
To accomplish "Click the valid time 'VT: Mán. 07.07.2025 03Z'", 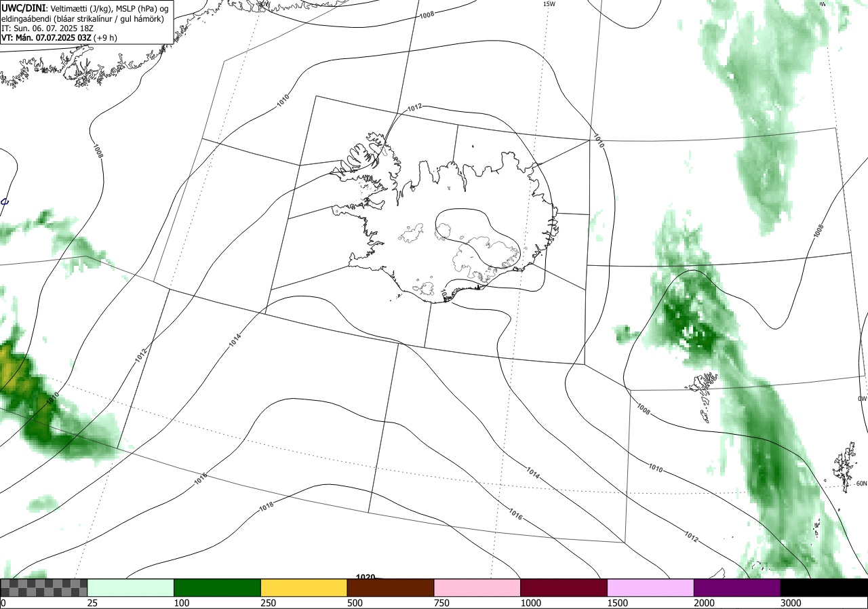I will (45, 38).
